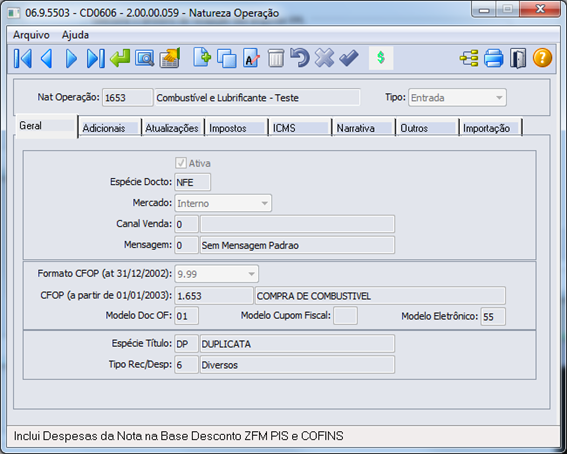Image resolution: width=567 pixels, height=454 pixels.
Task: Select the Geral tab
Action: 46,126
